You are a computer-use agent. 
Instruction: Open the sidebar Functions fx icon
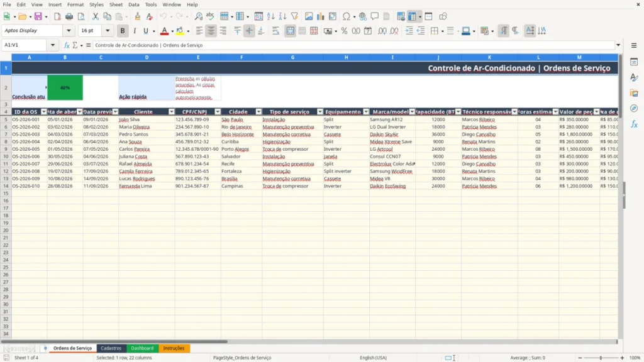tap(634, 124)
